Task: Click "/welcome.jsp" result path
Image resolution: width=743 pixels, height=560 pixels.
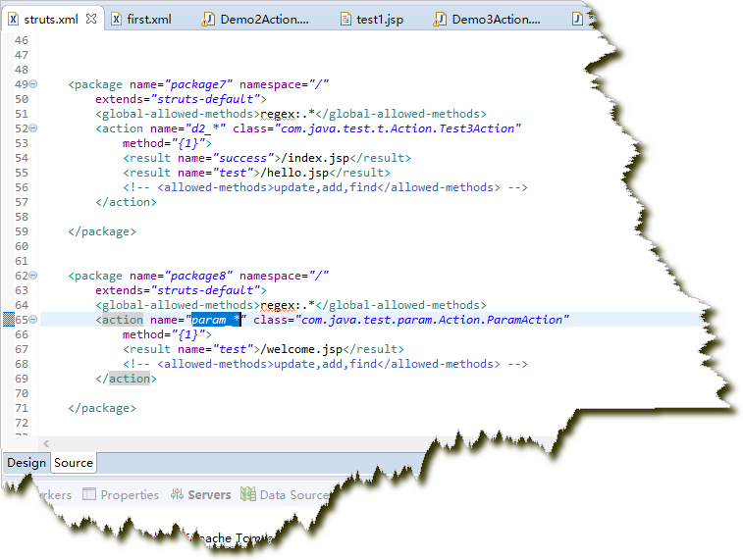Action: 301,349
